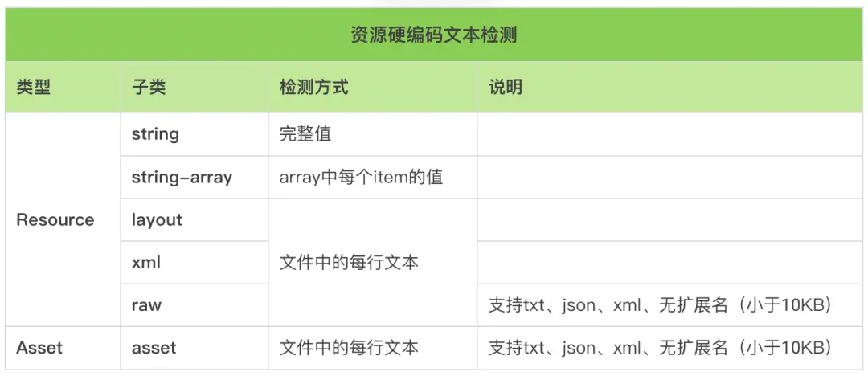
Task: Select the layout subtype cell
Action: (x=157, y=220)
